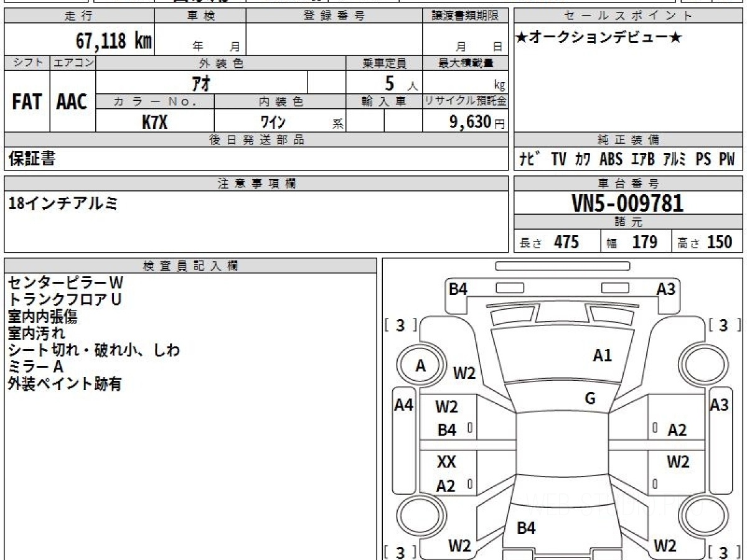Select the 後日発送部品 header

point(256,140)
